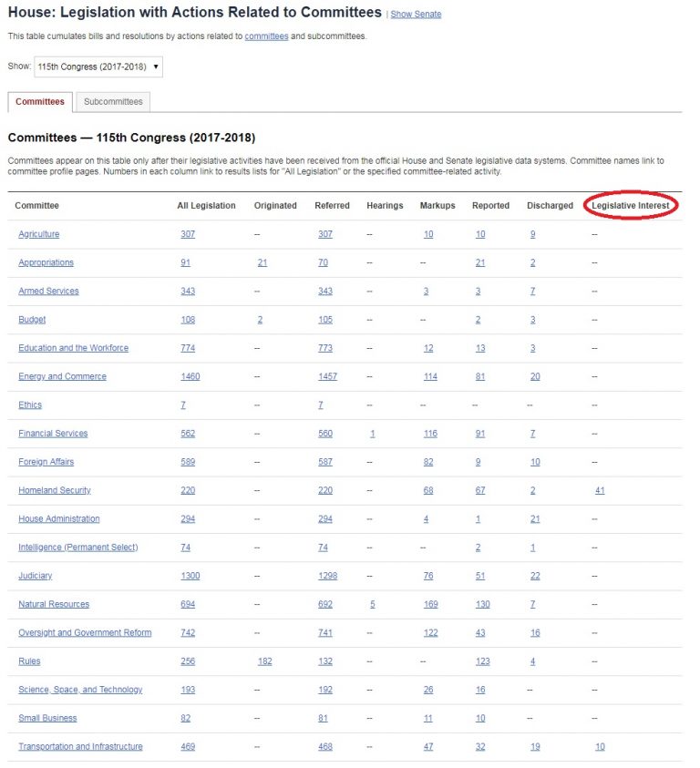View Budget's 105 Referred legislation
Viewport: 700px width, 768px height.
click(x=325, y=320)
